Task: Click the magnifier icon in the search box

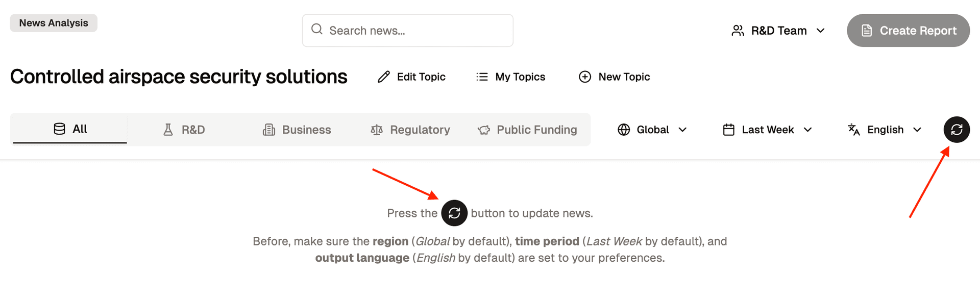Action: pyautogui.click(x=317, y=29)
